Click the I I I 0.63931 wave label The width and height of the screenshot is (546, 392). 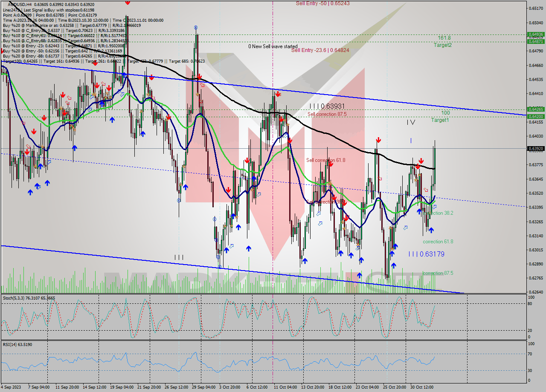click(x=327, y=106)
